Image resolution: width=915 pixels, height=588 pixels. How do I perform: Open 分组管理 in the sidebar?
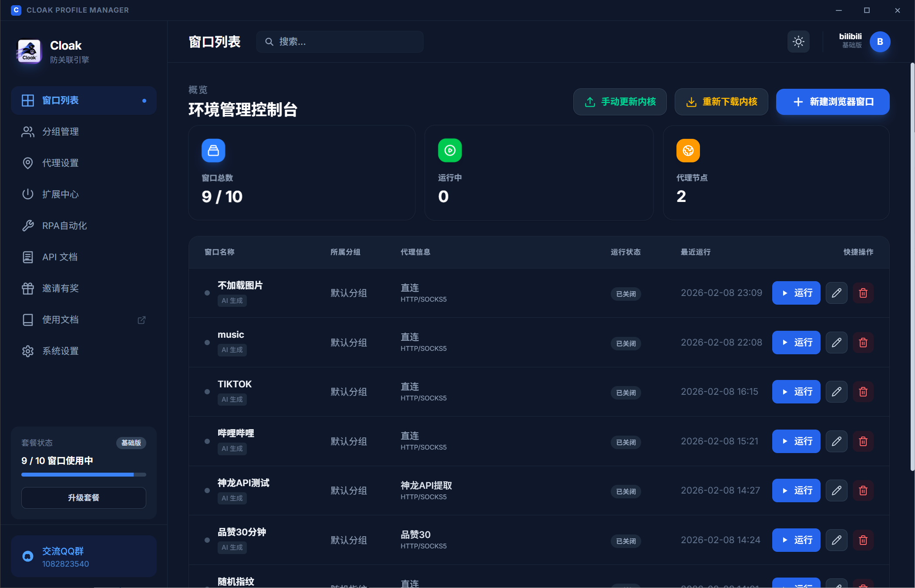point(60,132)
